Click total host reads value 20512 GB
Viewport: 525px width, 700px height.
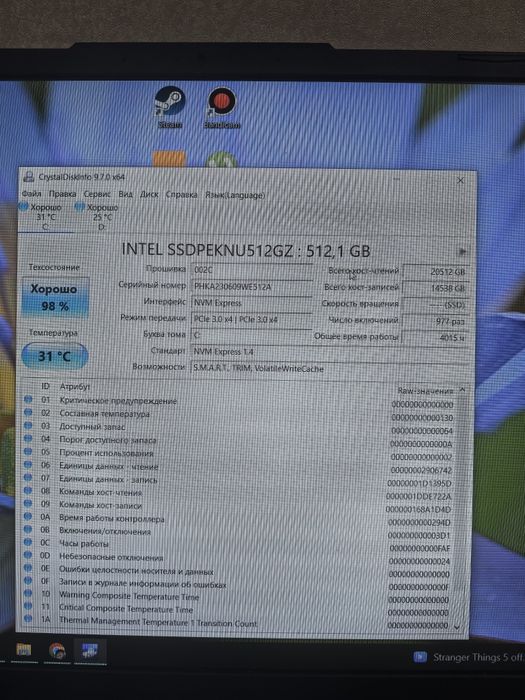[435, 272]
